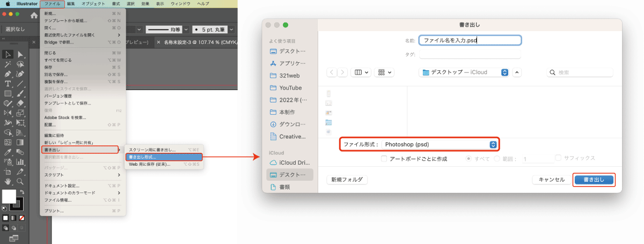Choose 書き出し形式... from the submenu

coord(164,157)
